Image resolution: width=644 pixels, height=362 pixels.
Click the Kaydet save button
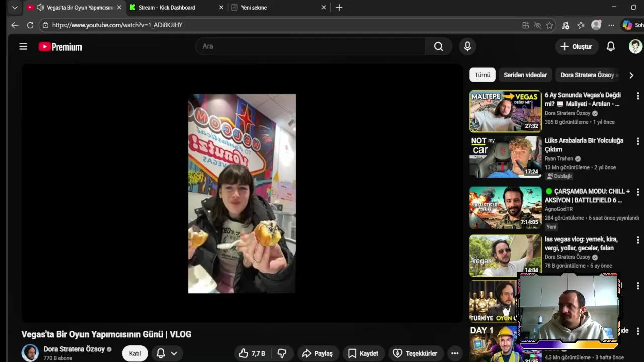pos(363,353)
